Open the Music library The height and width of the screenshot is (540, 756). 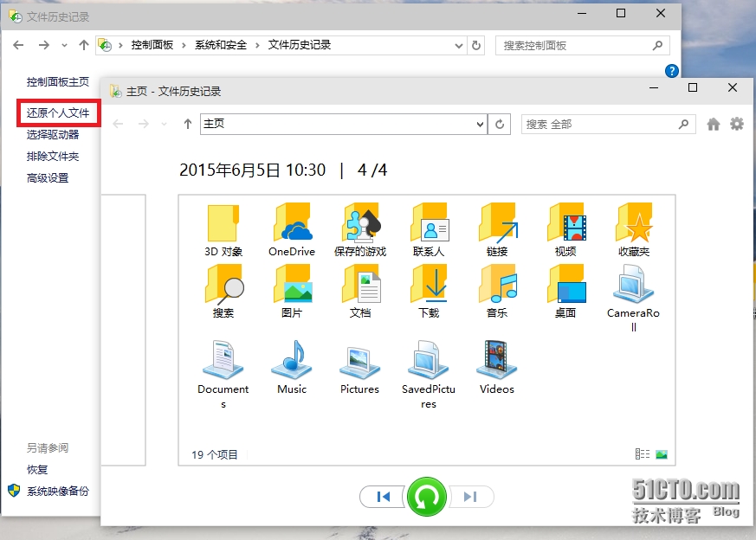292,368
